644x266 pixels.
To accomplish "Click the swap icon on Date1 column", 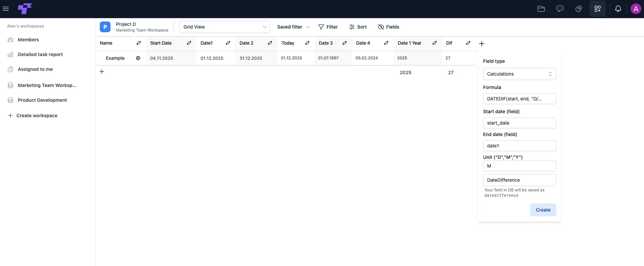I will [228, 43].
